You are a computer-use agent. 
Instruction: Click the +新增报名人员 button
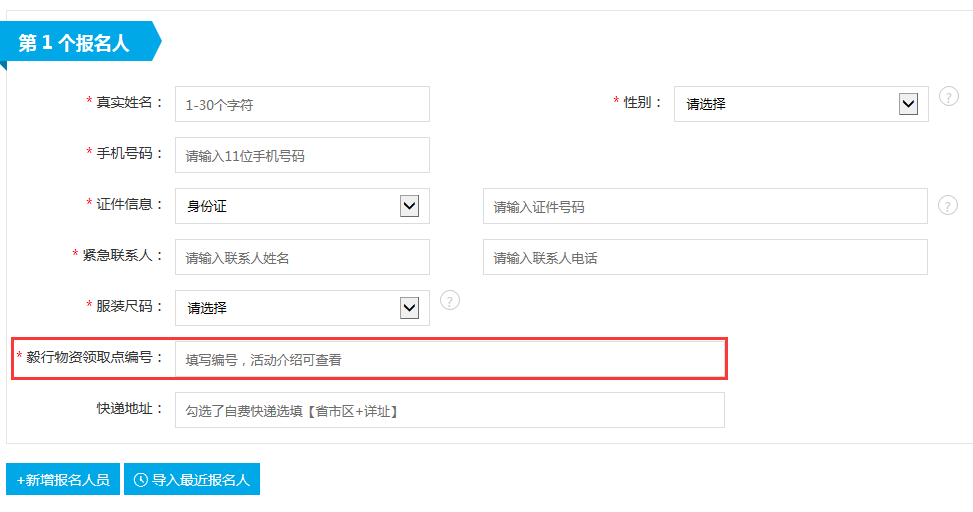[63, 479]
